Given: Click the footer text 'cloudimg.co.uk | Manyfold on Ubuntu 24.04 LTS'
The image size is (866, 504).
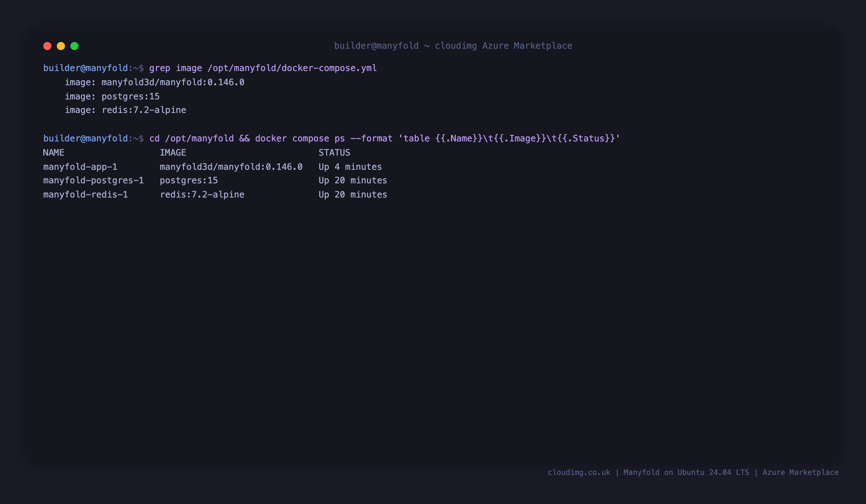Looking at the screenshot, I should (x=648, y=473).
